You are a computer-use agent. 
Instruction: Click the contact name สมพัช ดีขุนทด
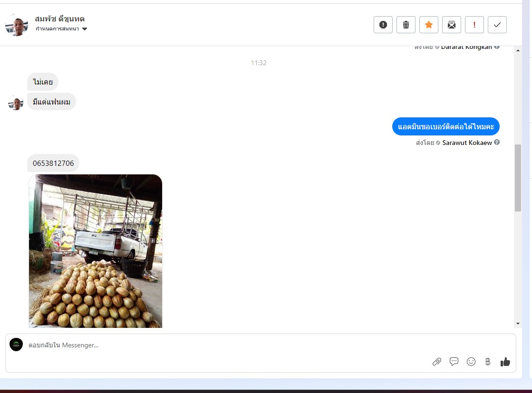(60, 19)
